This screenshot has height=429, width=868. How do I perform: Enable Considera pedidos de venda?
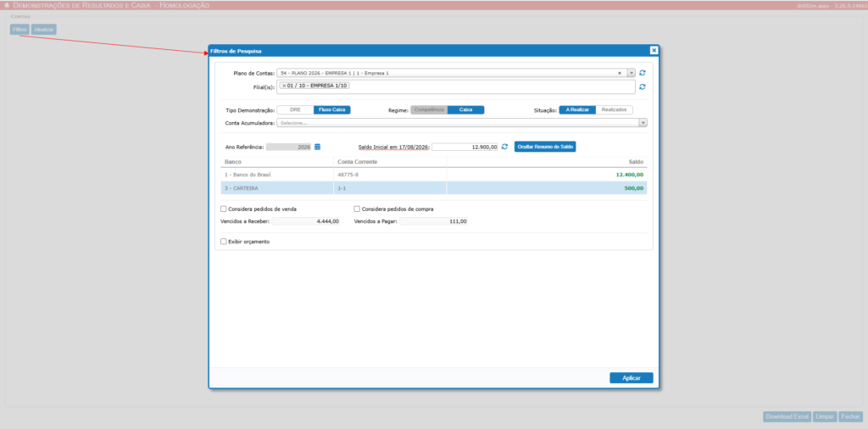pyautogui.click(x=224, y=209)
